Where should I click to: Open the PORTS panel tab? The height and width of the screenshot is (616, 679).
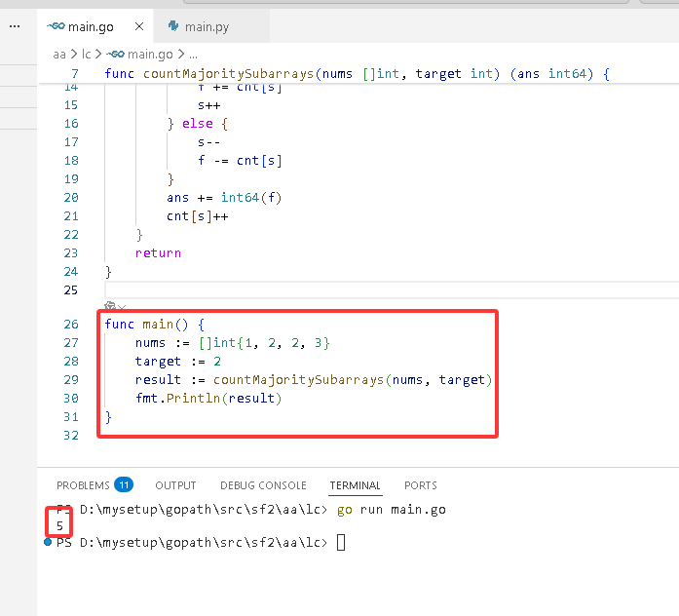point(421,485)
